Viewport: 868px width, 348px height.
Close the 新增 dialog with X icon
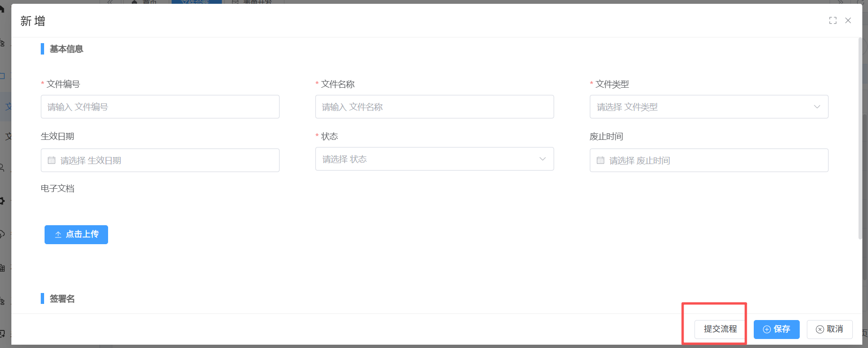(x=848, y=20)
